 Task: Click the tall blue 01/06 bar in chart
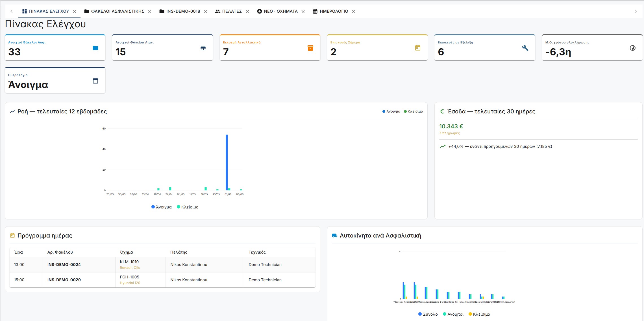227,162
